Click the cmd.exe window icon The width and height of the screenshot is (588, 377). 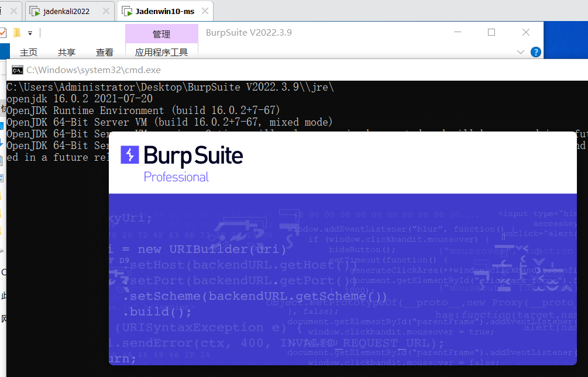(x=17, y=70)
